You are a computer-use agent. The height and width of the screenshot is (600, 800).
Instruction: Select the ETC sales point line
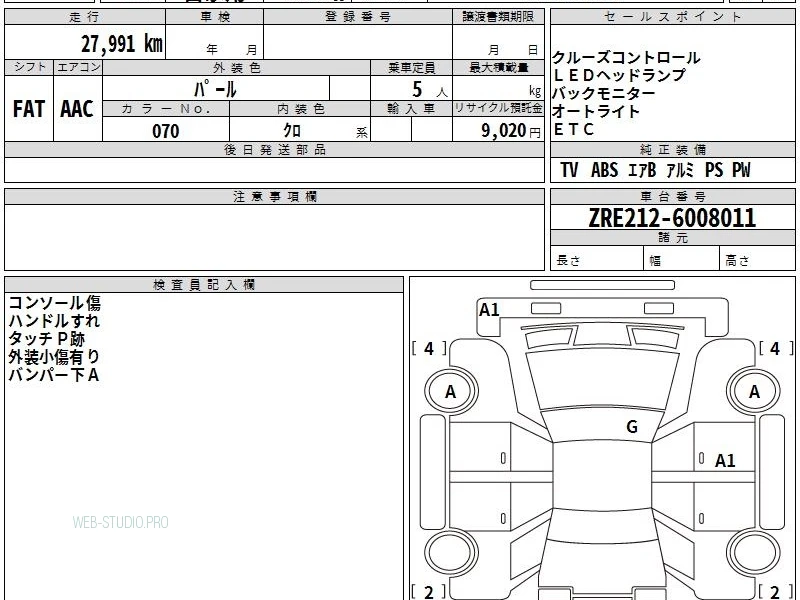point(573,130)
